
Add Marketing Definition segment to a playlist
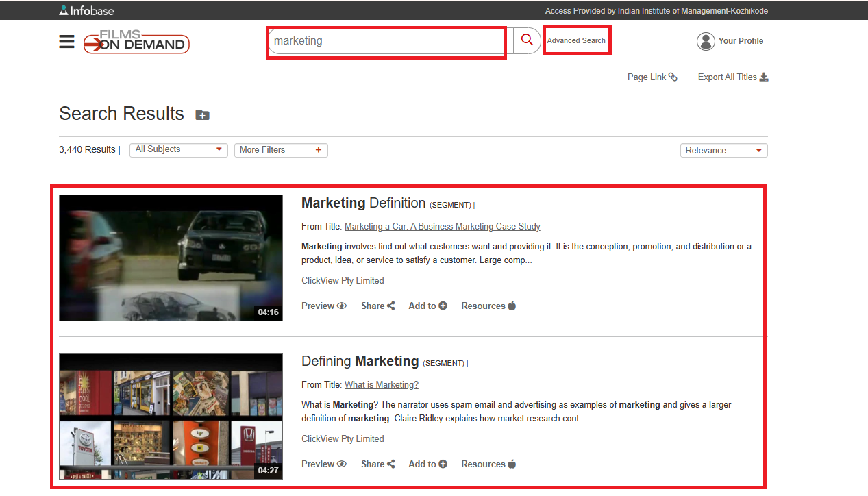[x=427, y=306]
